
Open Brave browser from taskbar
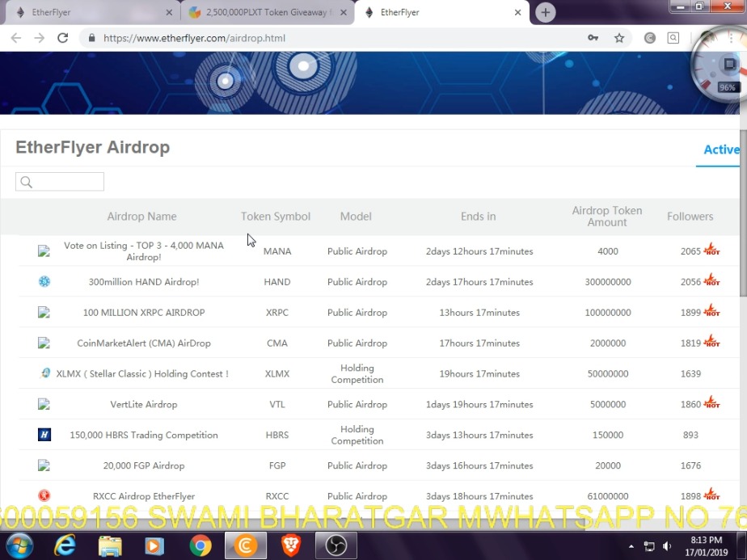coord(291,545)
